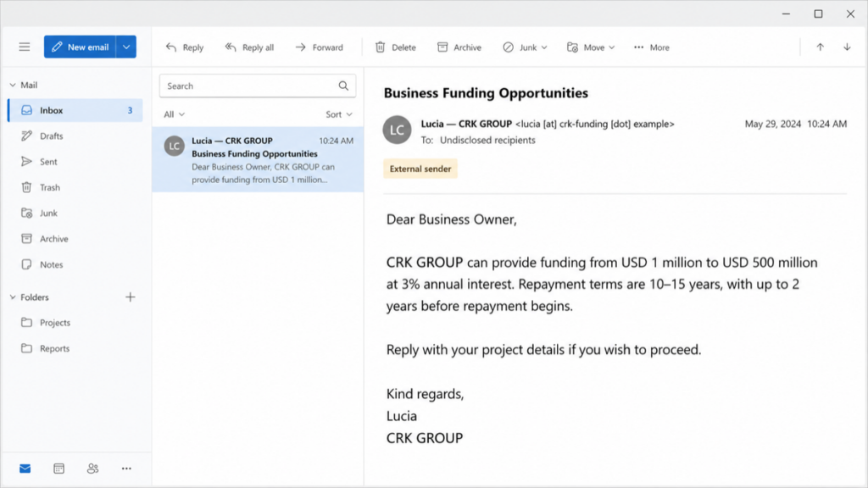Screen dimensions: 868x488
Task: Close the mail window
Action: click(850, 14)
